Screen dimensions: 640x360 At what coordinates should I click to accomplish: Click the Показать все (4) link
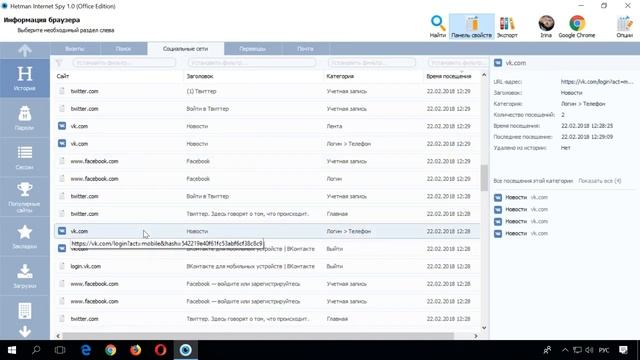click(x=600, y=181)
